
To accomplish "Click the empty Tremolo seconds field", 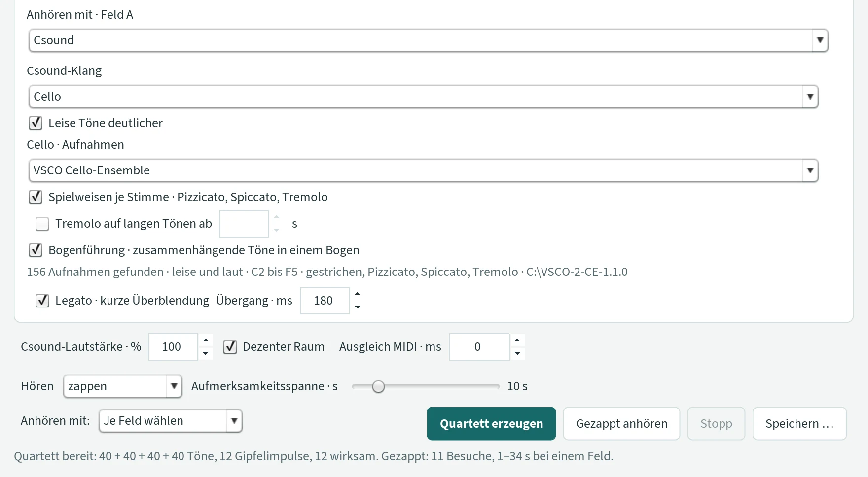I will (x=244, y=224).
